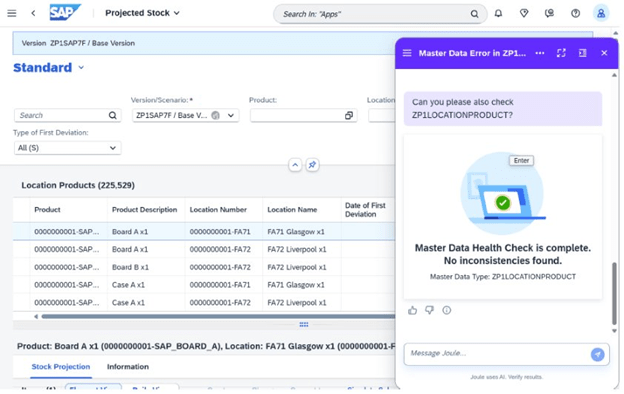Send the Joule message

pyautogui.click(x=597, y=354)
